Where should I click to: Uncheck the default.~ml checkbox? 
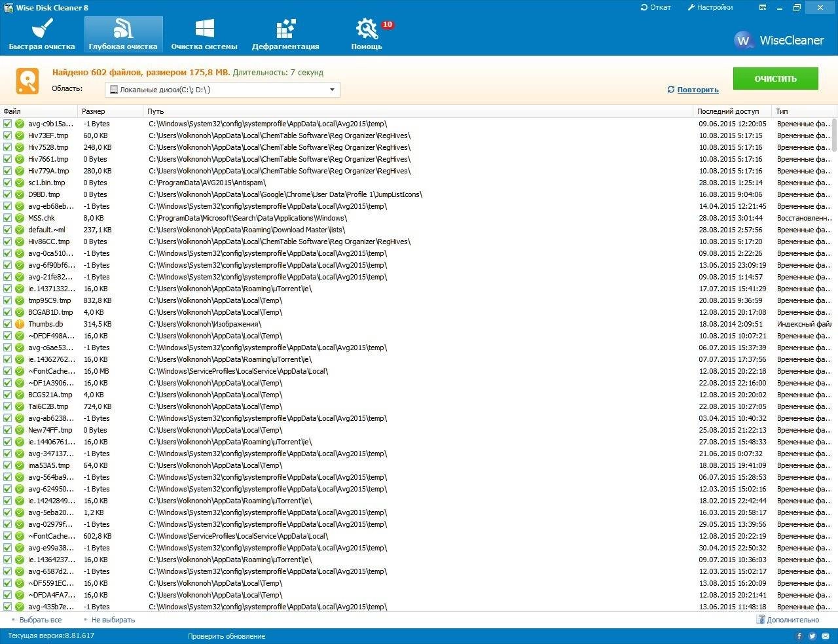(8, 230)
